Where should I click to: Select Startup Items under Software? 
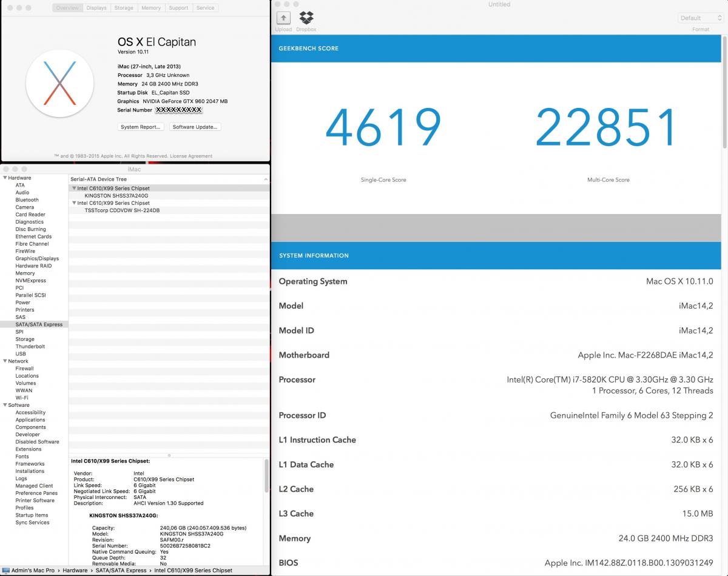tap(32, 515)
